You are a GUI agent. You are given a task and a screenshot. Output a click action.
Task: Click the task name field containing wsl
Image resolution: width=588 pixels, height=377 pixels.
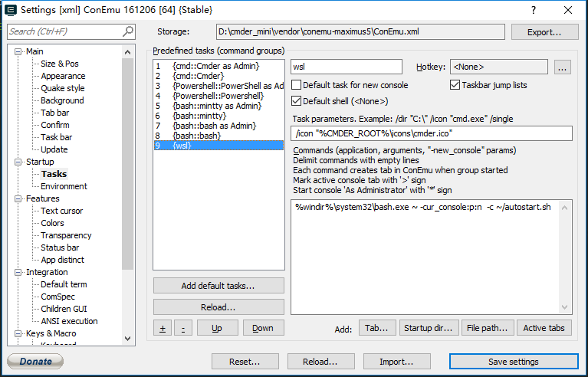point(347,67)
